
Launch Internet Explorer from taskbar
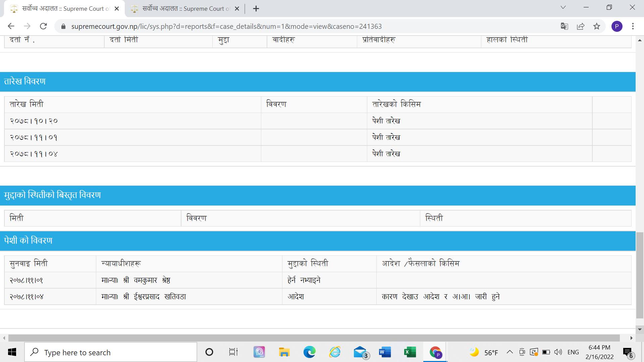335,352
